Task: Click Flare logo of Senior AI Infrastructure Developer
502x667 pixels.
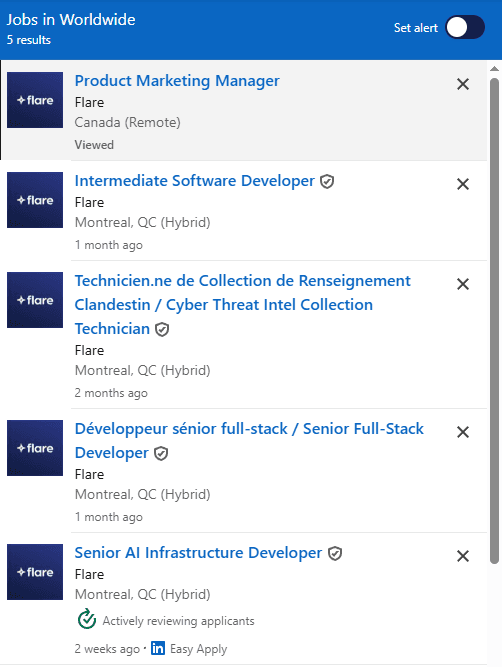Action: [x=35, y=572]
